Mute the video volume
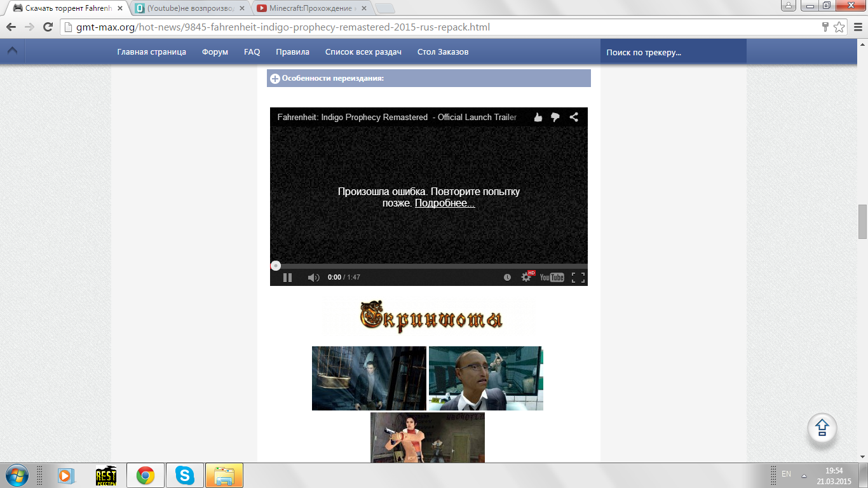Screen dimensions: 868x488 tap(313, 277)
